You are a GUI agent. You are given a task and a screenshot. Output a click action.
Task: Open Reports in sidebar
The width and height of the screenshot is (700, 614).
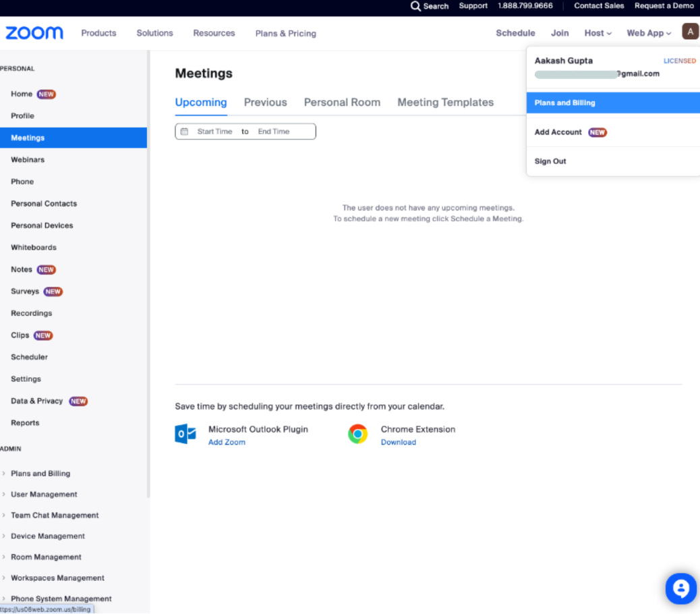tap(25, 423)
